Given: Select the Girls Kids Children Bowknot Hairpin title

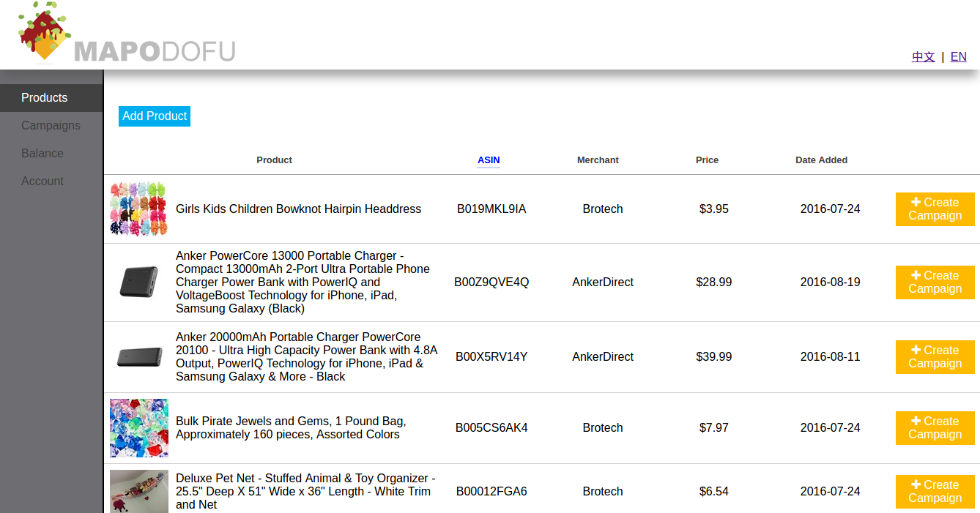Looking at the screenshot, I should click(298, 209).
